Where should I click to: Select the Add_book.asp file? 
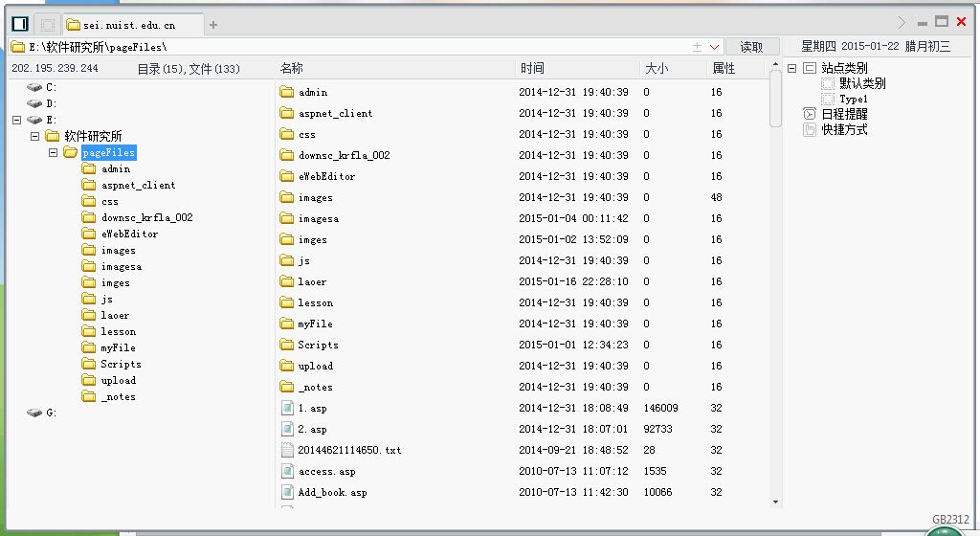tap(332, 492)
